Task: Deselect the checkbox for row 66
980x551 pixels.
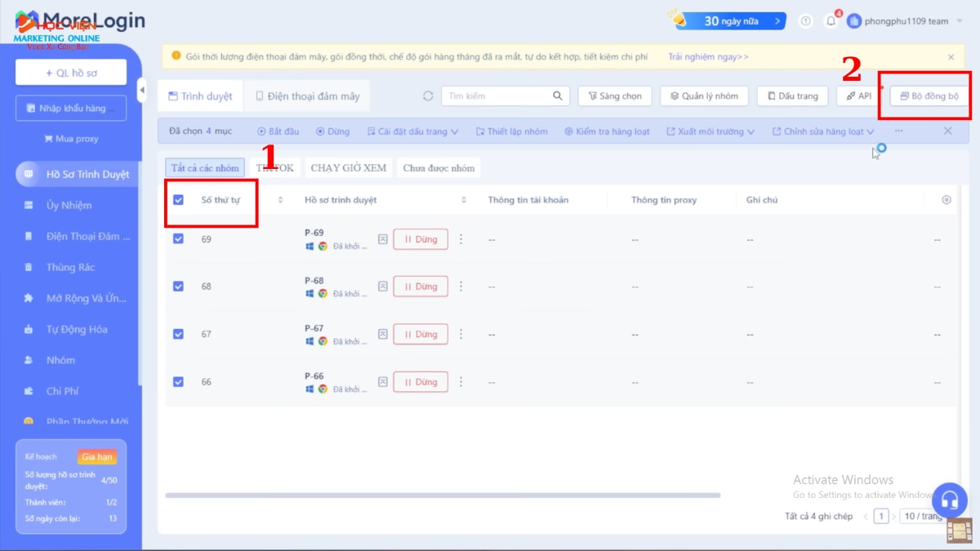Action: pyautogui.click(x=179, y=381)
